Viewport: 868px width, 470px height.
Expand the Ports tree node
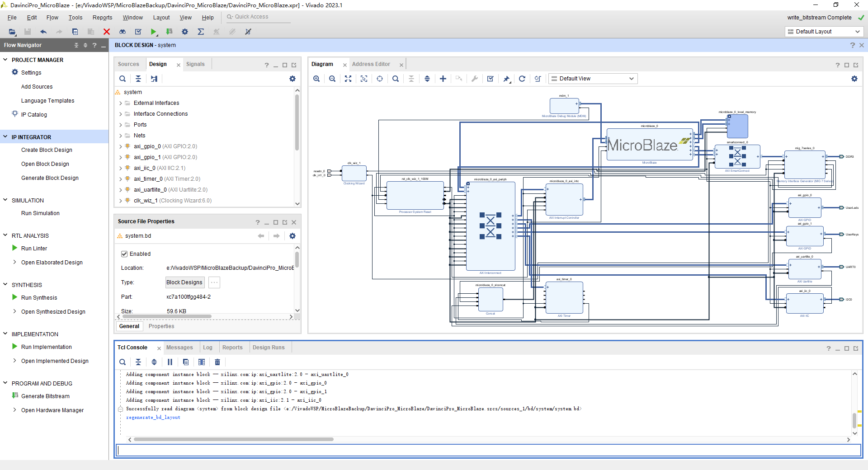(x=121, y=125)
